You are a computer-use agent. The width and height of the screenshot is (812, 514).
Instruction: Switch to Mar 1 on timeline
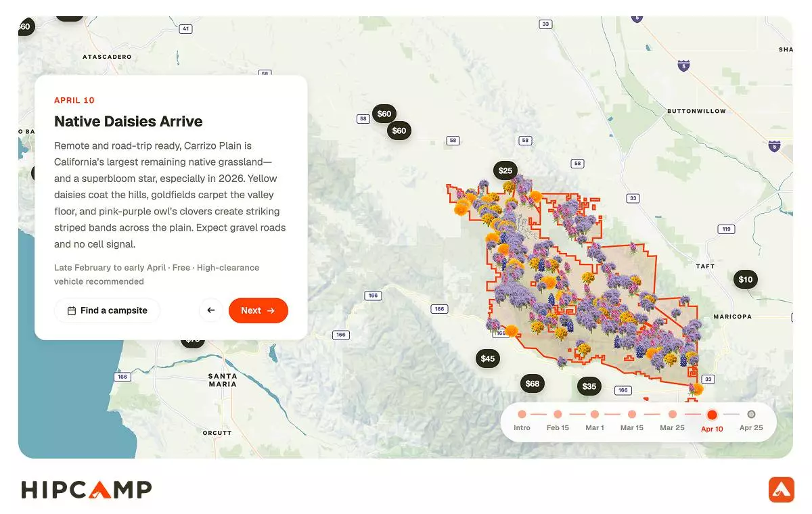point(595,415)
